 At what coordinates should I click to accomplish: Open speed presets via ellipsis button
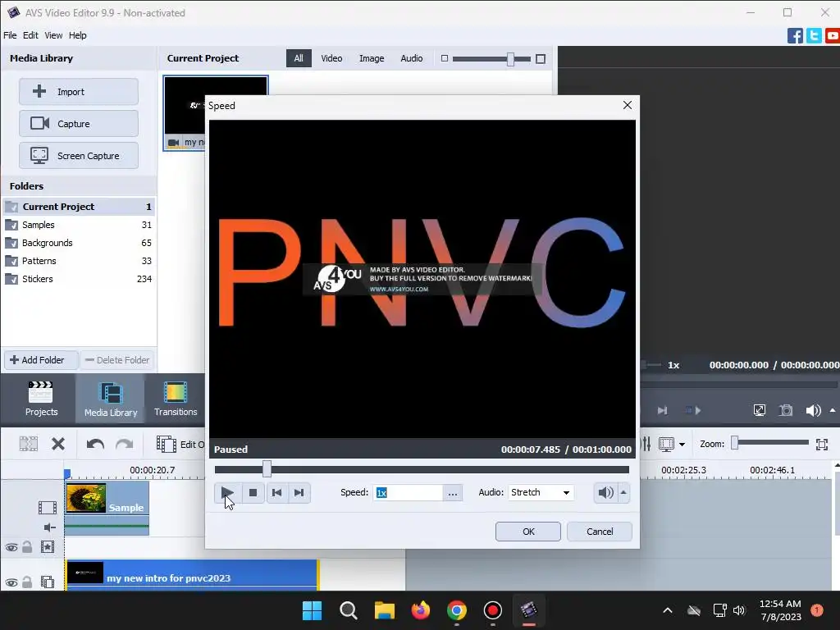pos(452,493)
